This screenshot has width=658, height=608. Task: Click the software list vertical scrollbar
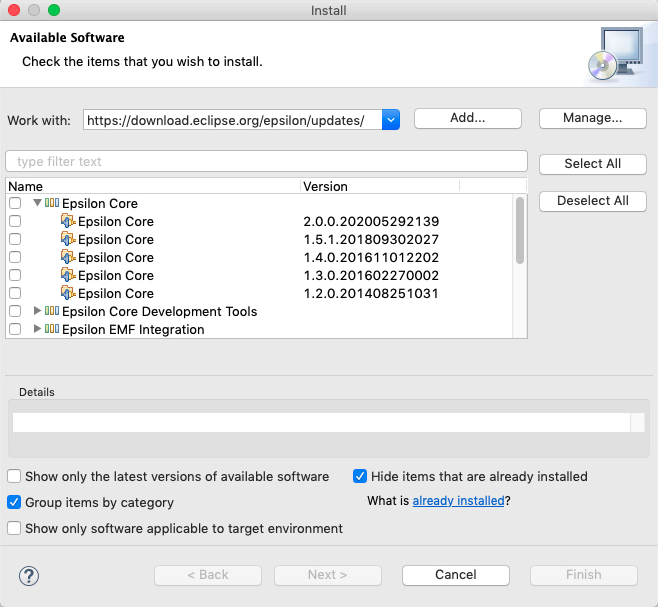(x=520, y=231)
